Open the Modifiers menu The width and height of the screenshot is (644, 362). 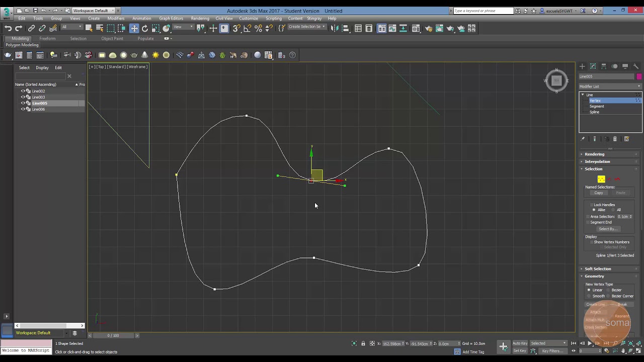pyautogui.click(x=116, y=19)
